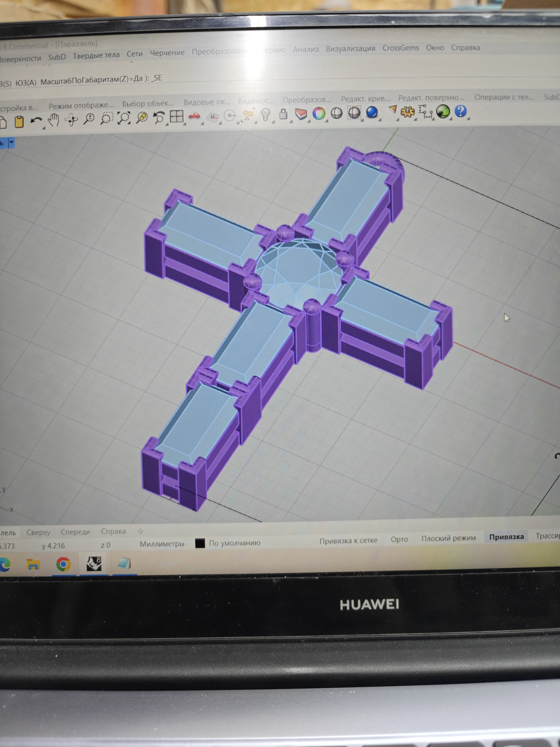Expand the viewport title dropdown arrow
This screenshot has width=560, height=747.
pos(11,143)
